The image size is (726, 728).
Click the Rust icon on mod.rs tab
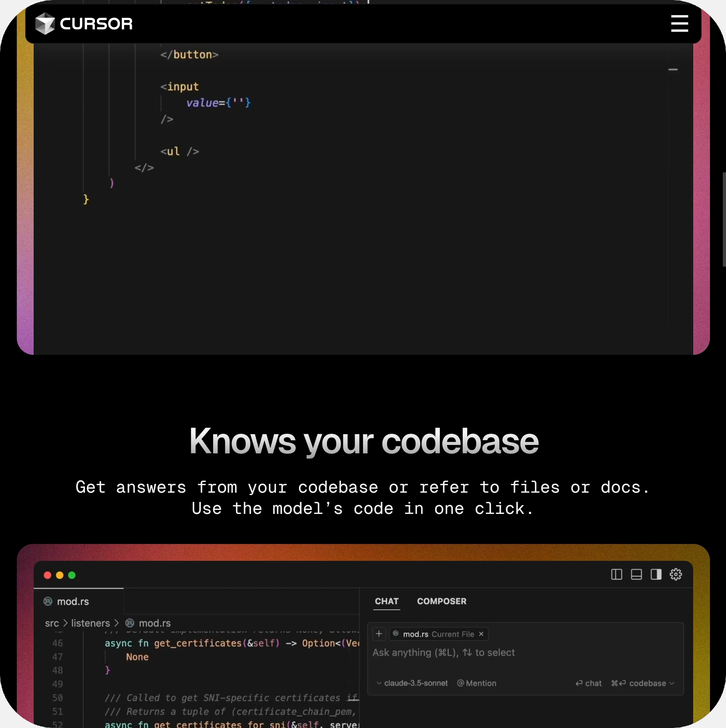tap(48, 601)
